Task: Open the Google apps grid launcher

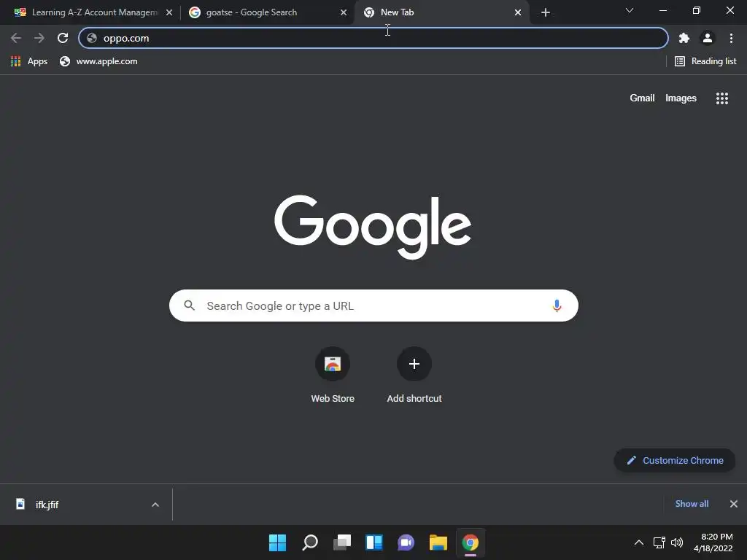Action: point(721,98)
